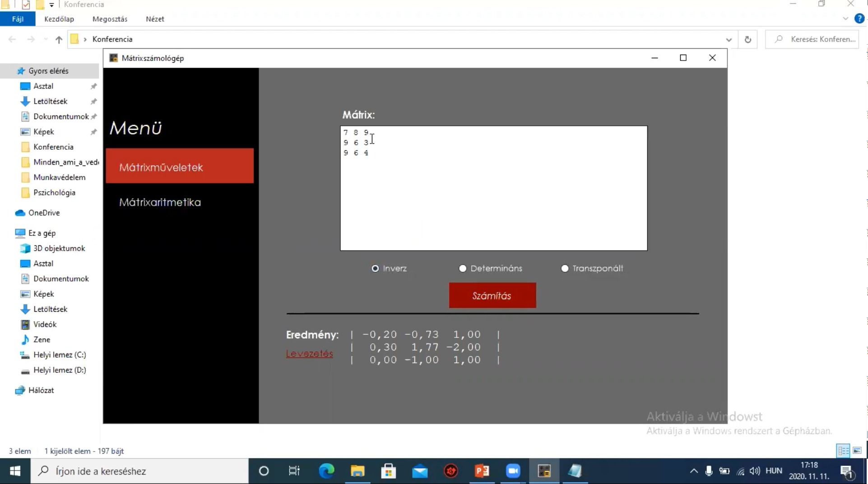868x484 pixels.
Task: Expand the Explorer ribbon chevron
Action: (845, 19)
